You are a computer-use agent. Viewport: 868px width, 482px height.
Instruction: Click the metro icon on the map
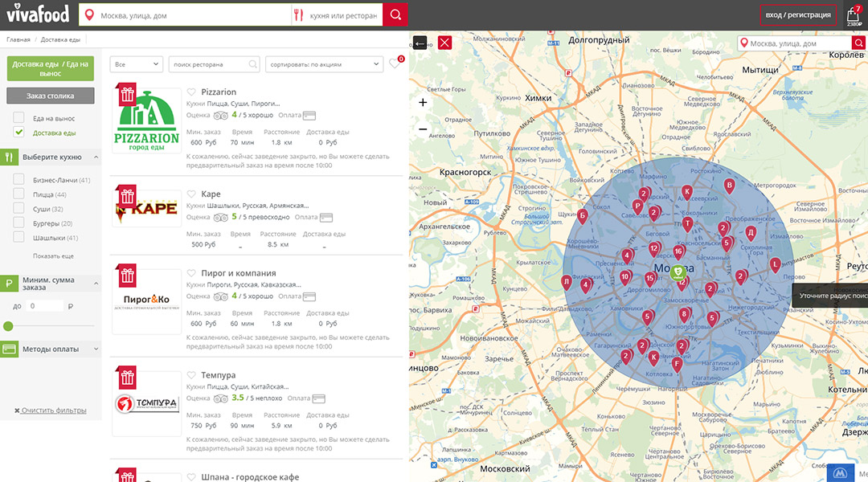(841, 473)
